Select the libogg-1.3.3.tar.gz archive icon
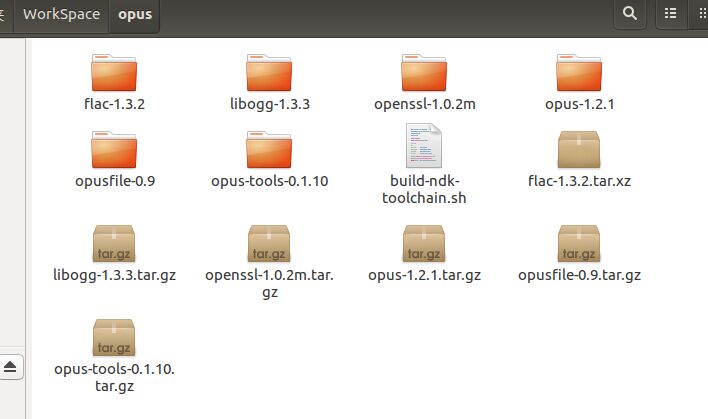This screenshot has width=708, height=419. point(114,244)
